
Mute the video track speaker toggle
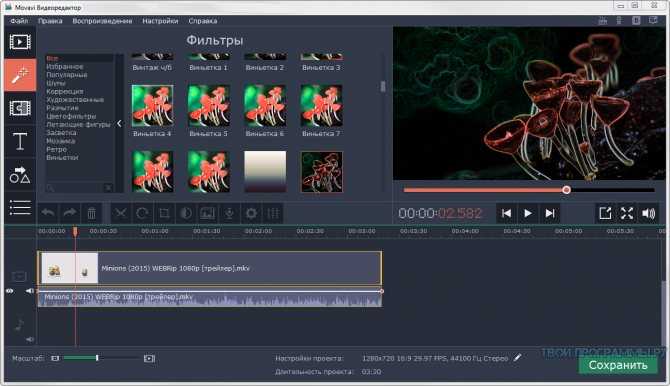[29, 291]
